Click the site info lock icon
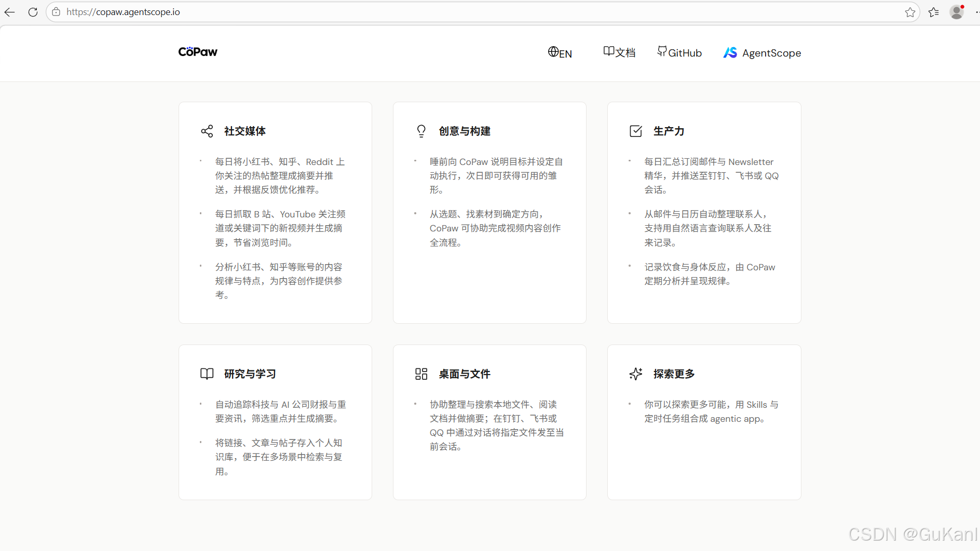This screenshot has height=551, width=980. coord(56,12)
